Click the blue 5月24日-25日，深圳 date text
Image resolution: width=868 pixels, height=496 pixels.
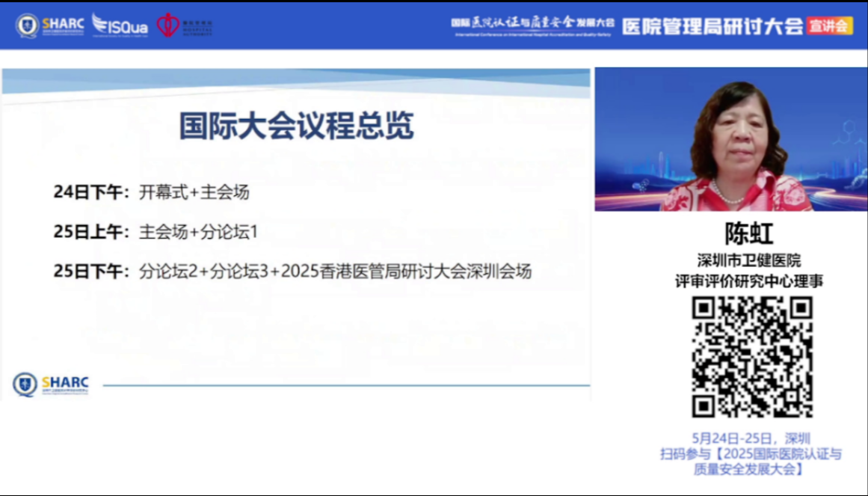pyautogui.click(x=751, y=438)
